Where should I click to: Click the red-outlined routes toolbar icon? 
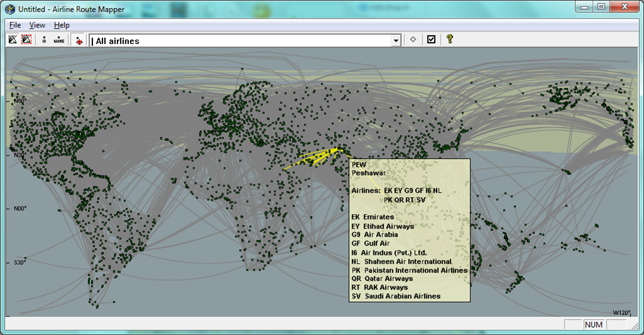point(26,40)
